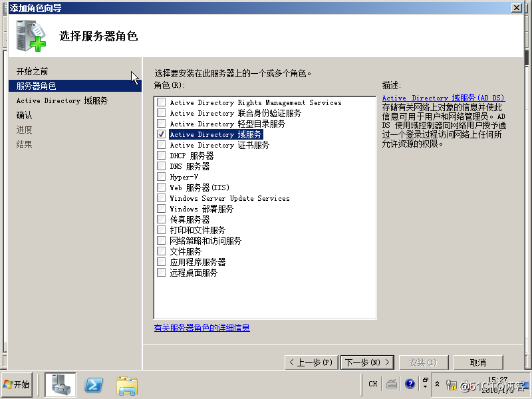
Task: Close the 添加角色向导 window
Action: pos(517,7)
